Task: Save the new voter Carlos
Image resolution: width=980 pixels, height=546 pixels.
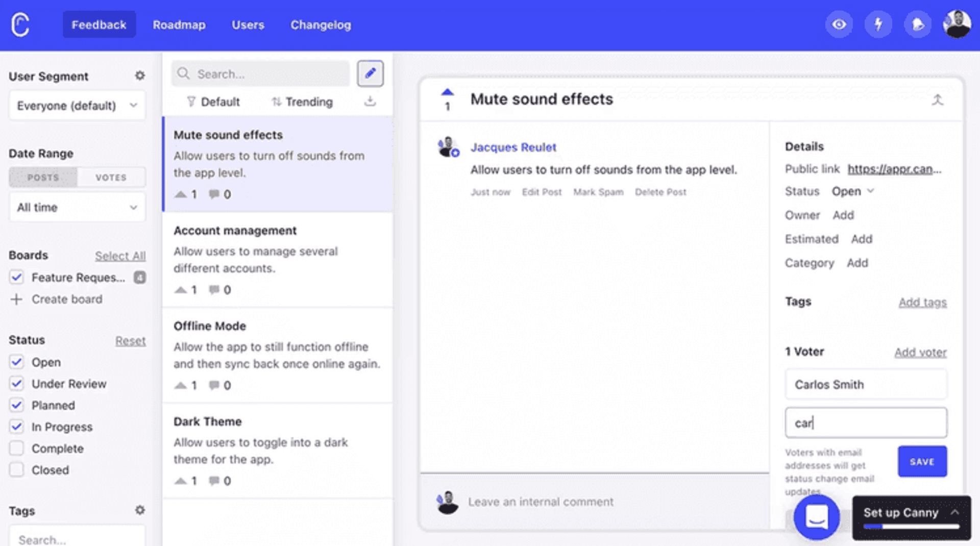Action: (922, 461)
